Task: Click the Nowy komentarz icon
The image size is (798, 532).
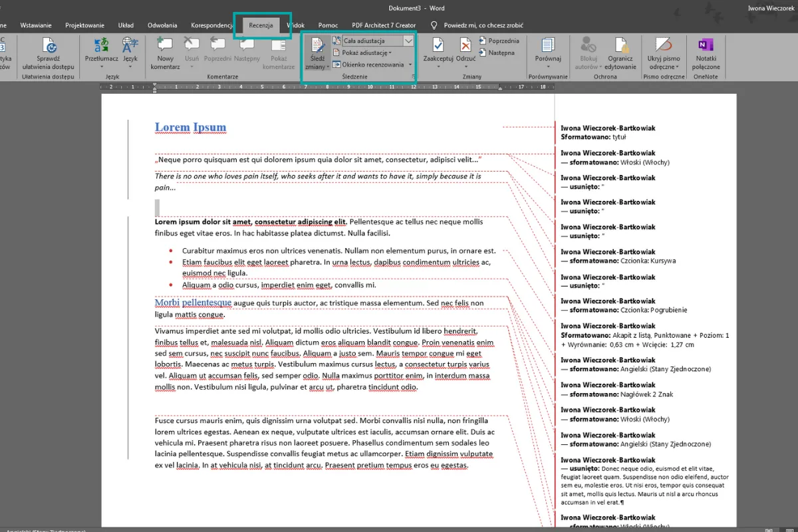Action: [165, 45]
